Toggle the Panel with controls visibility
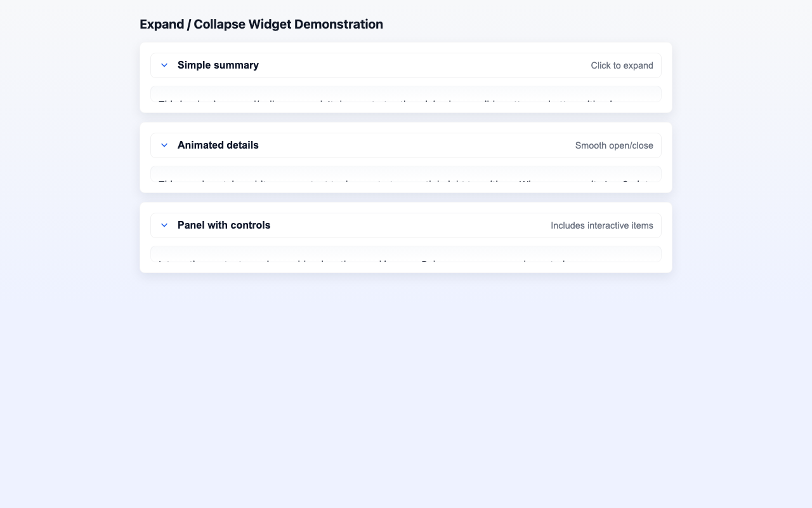 tap(223, 225)
